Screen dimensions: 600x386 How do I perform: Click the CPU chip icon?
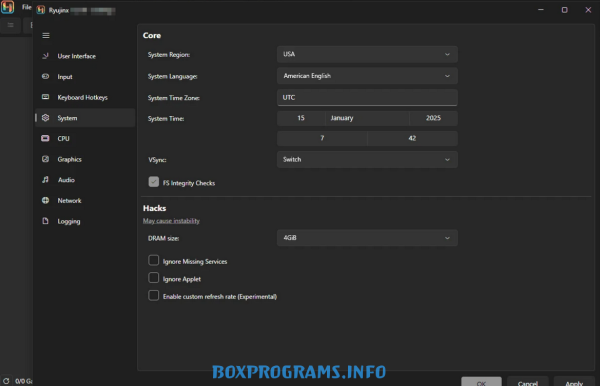coord(45,138)
